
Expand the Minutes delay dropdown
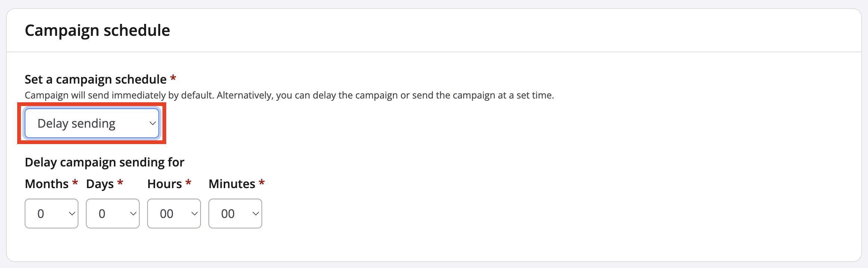coord(235,214)
